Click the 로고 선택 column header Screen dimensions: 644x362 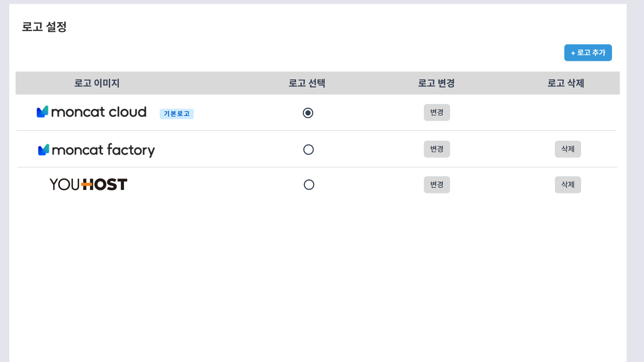click(x=307, y=83)
